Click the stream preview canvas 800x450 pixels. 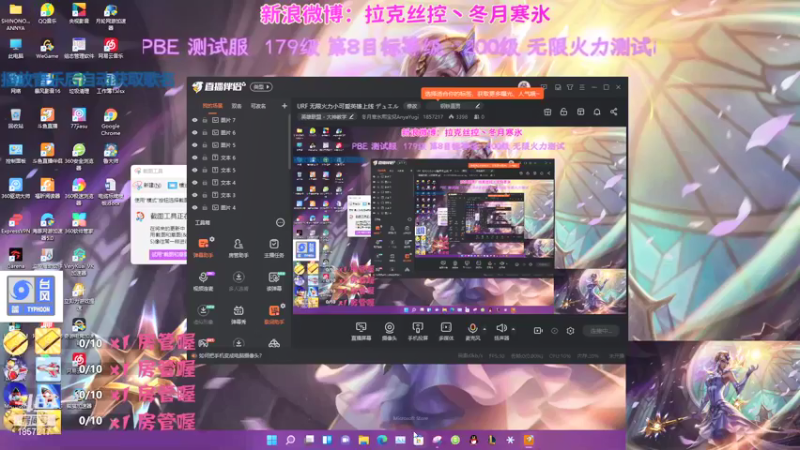(459, 220)
